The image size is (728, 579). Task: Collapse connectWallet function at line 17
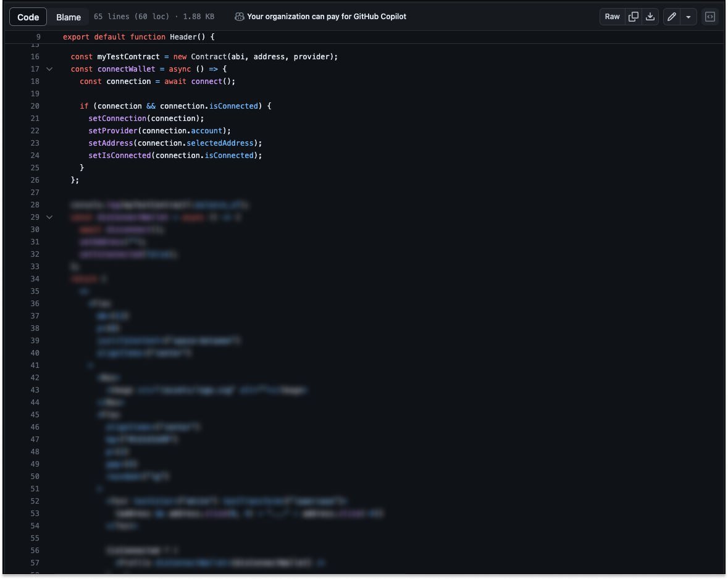click(49, 69)
